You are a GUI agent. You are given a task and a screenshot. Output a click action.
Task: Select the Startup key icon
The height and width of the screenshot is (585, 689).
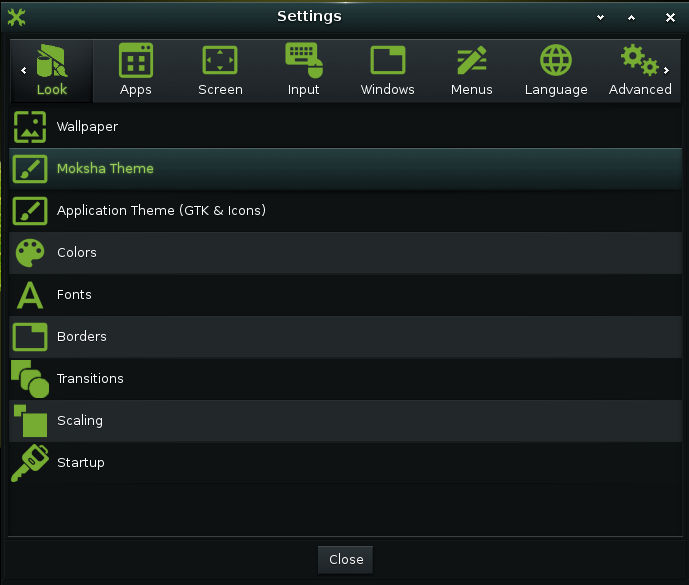click(x=30, y=463)
